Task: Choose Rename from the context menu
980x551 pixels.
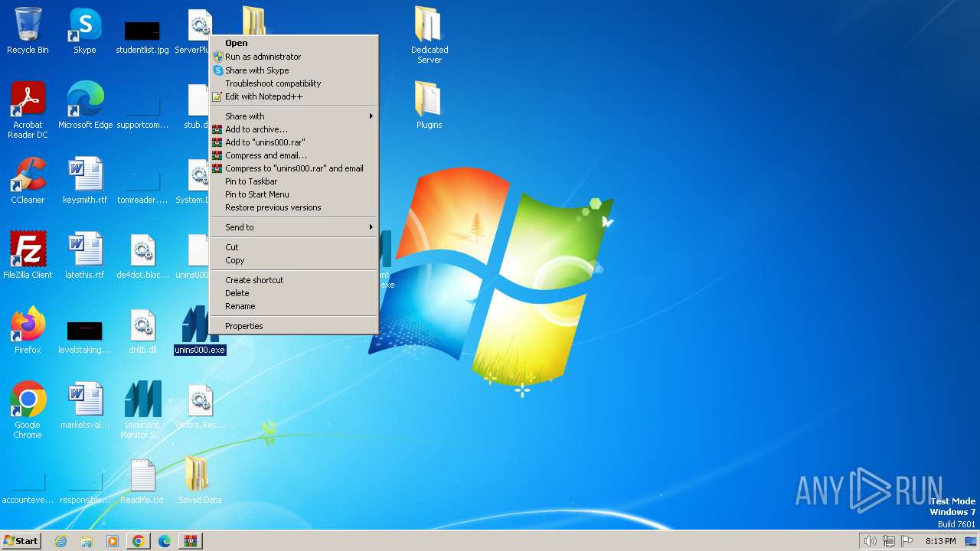Action: coord(294,306)
